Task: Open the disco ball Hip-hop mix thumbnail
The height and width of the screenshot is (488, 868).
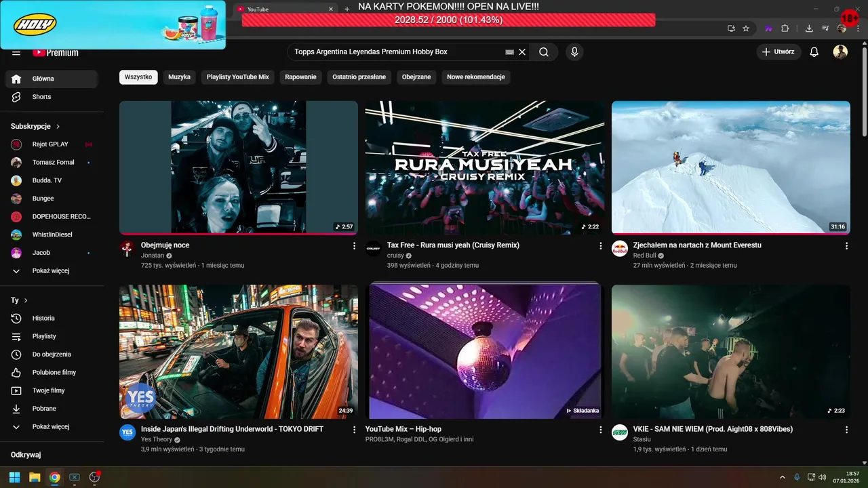Action: pyautogui.click(x=485, y=352)
